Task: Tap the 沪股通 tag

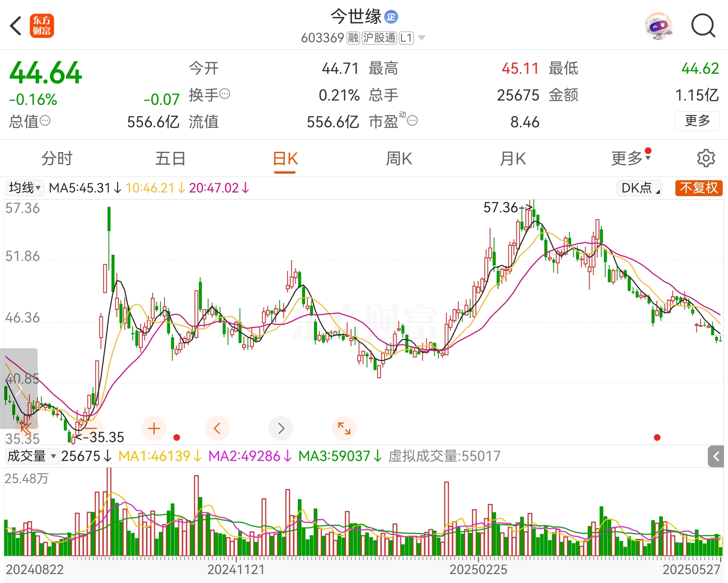Action: [x=379, y=38]
